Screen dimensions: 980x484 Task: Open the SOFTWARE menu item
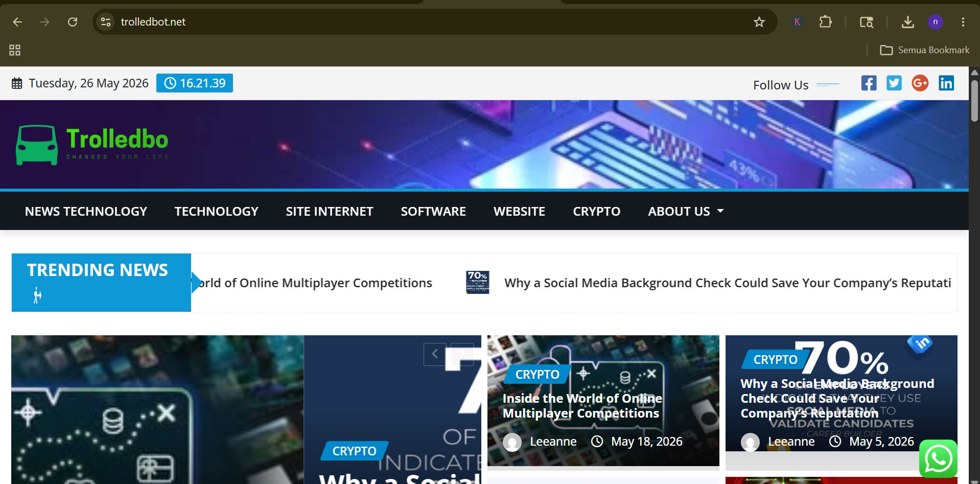(433, 212)
